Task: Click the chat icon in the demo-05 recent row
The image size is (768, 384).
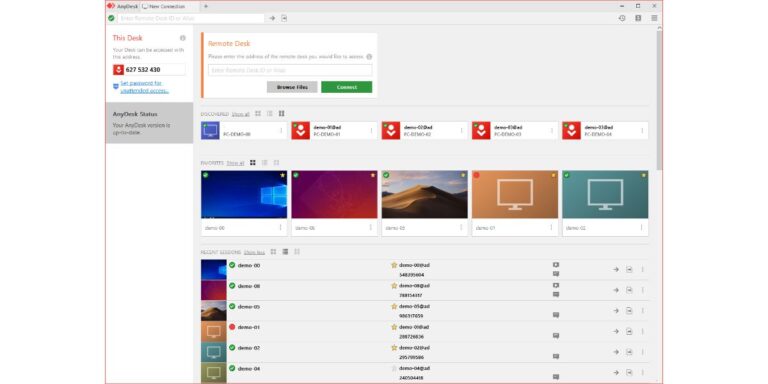Action: [x=556, y=315]
